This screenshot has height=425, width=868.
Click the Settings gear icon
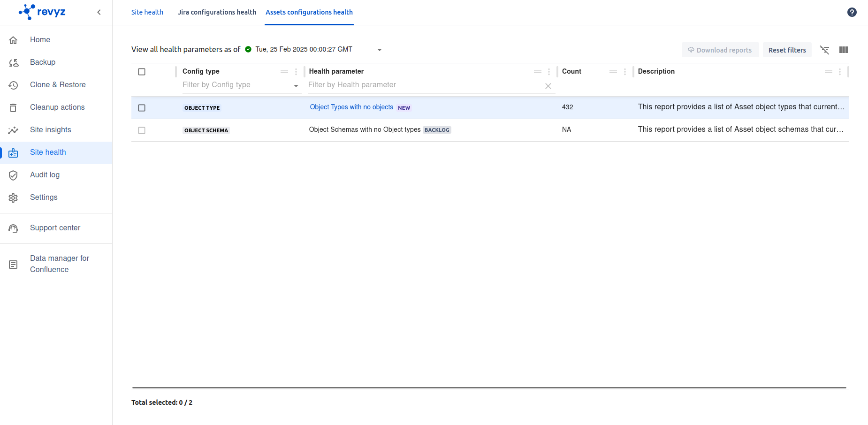pos(14,197)
